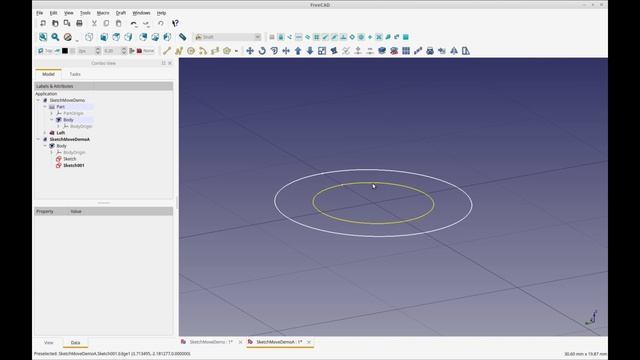
Task: Select the Draft Array grid tool
Action: (x=406, y=51)
